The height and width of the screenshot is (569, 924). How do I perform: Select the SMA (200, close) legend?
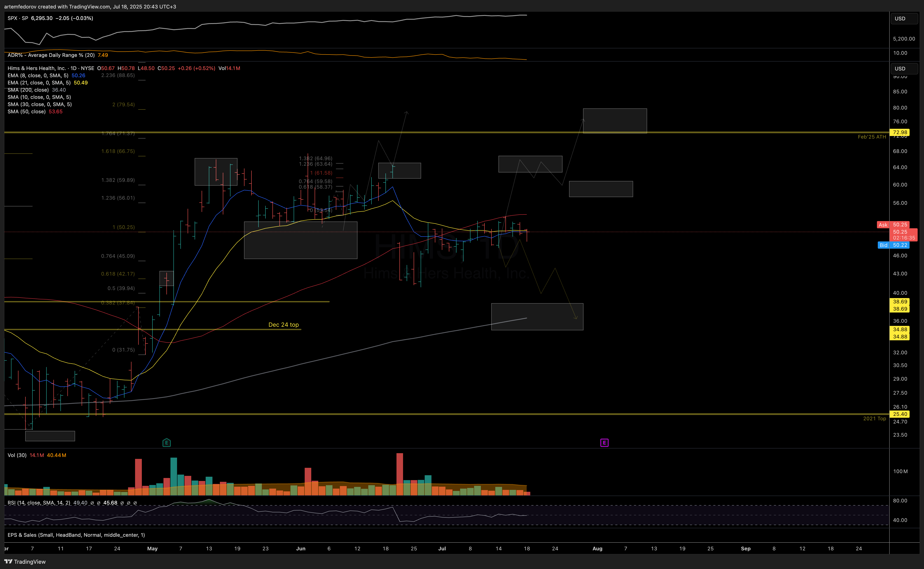pyautogui.click(x=28, y=90)
